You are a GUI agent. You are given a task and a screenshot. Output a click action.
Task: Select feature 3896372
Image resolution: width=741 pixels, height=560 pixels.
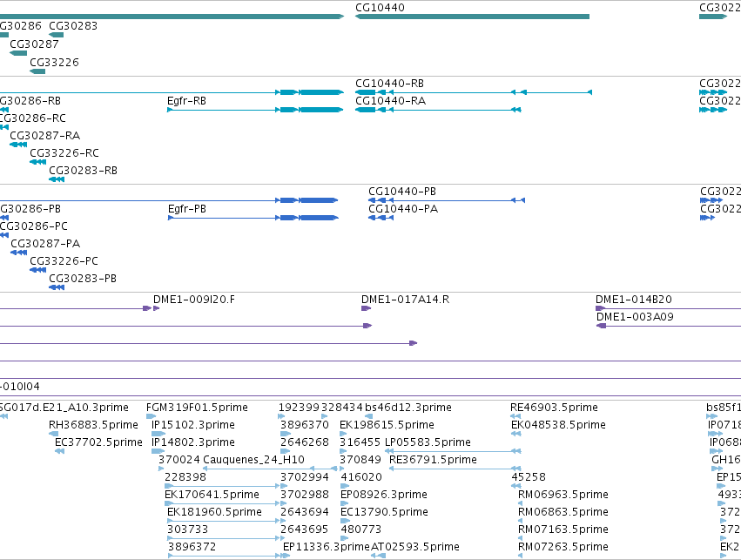[x=224, y=556]
